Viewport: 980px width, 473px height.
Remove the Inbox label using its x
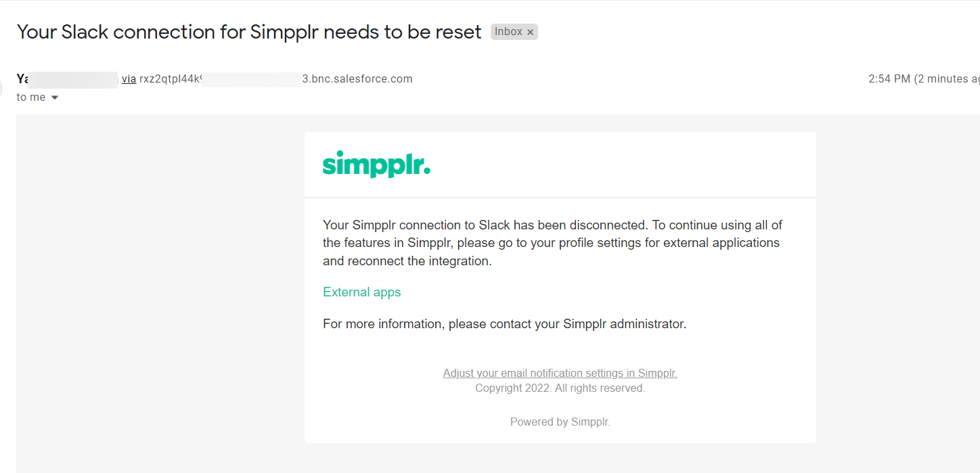531,32
